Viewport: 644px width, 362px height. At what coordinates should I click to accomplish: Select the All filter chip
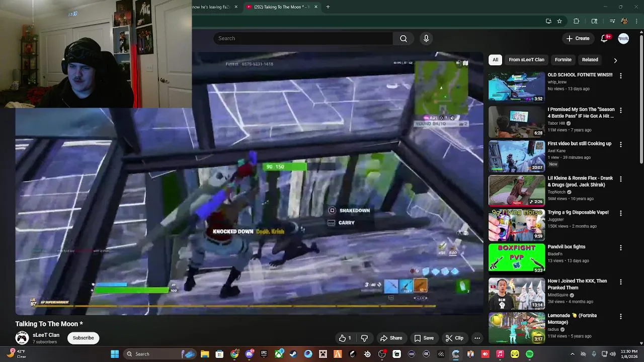pyautogui.click(x=495, y=60)
